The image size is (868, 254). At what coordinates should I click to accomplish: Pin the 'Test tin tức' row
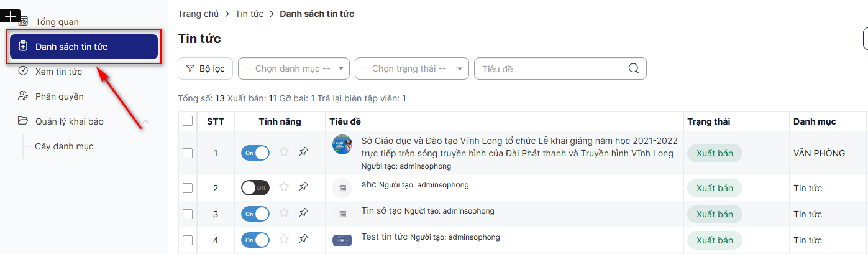pos(303,239)
